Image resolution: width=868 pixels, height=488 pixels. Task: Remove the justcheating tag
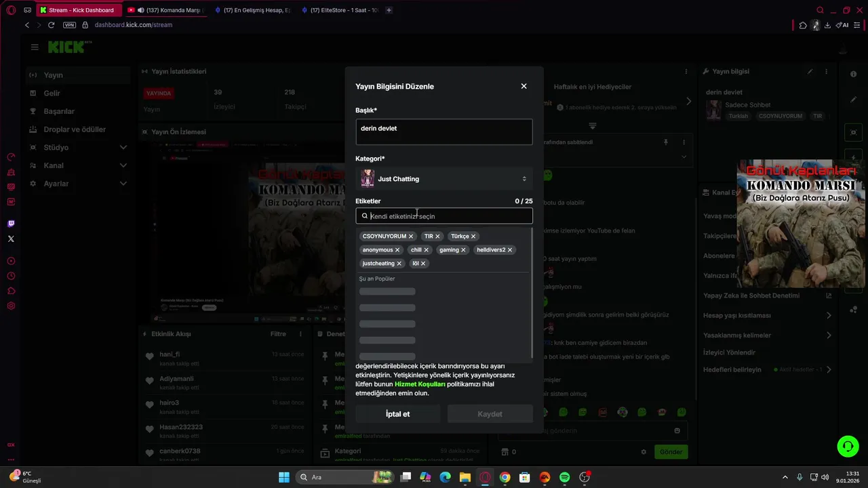coord(399,264)
